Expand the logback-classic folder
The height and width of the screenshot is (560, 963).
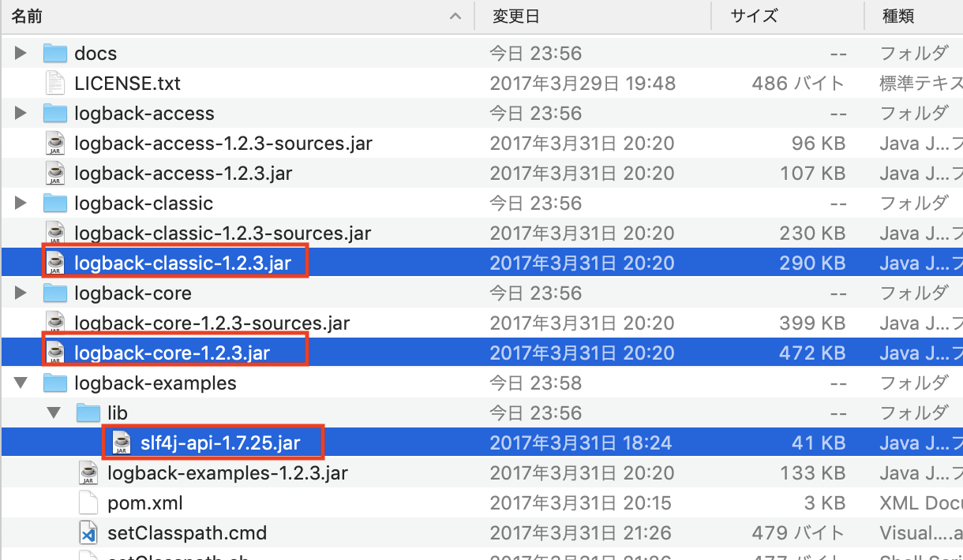[x=21, y=203]
